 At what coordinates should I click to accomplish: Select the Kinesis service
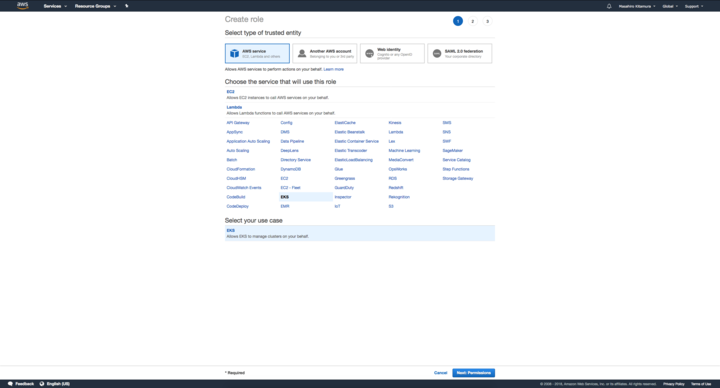point(394,123)
